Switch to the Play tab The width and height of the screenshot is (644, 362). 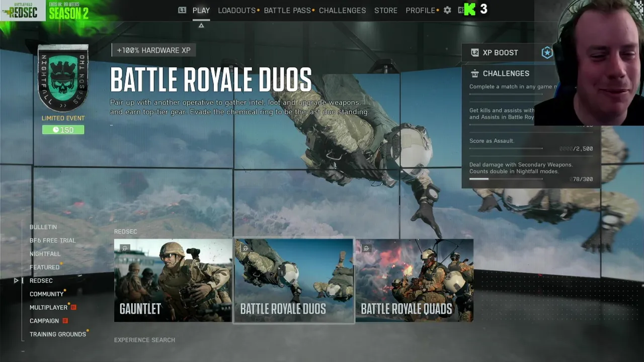[201, 10]
